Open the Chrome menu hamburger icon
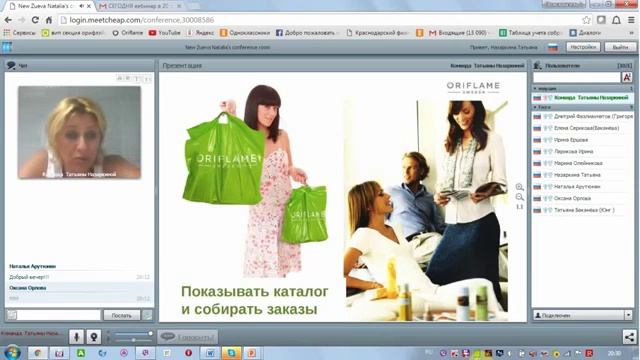 pyautogui.click(x=631, y=20)
